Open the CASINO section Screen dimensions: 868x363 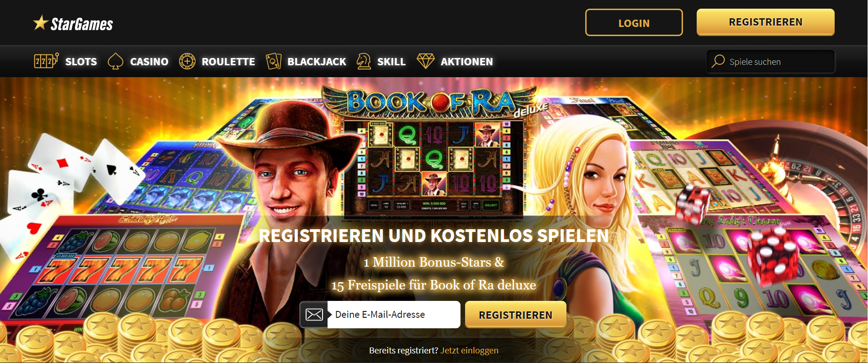pos(149,62)
